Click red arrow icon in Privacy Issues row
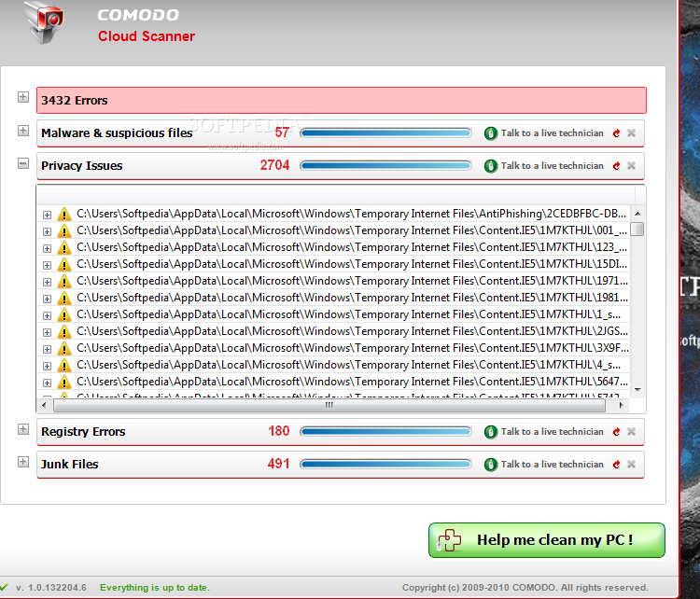This screenshot has height=599, width=700. click(x=617, y=165)
